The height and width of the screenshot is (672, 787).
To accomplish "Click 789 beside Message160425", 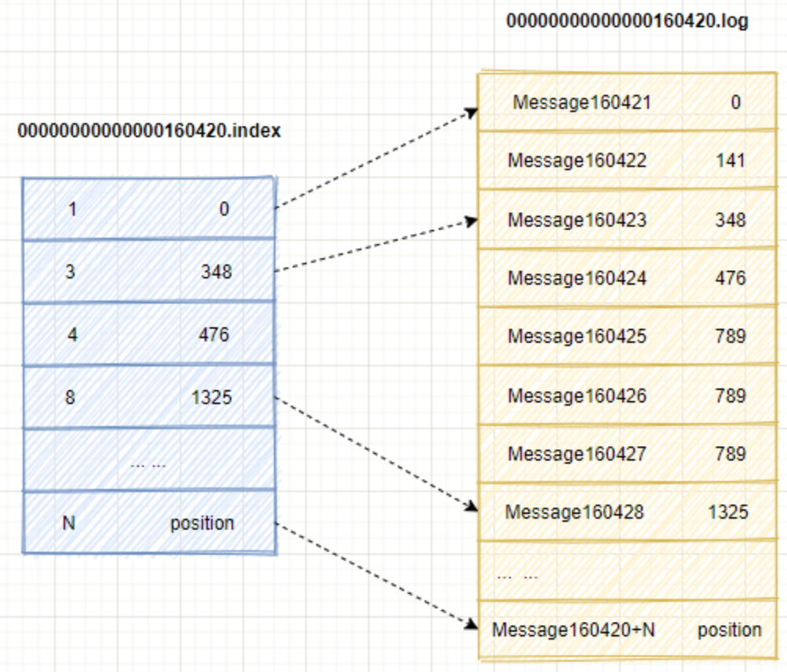I will (731, 337).
